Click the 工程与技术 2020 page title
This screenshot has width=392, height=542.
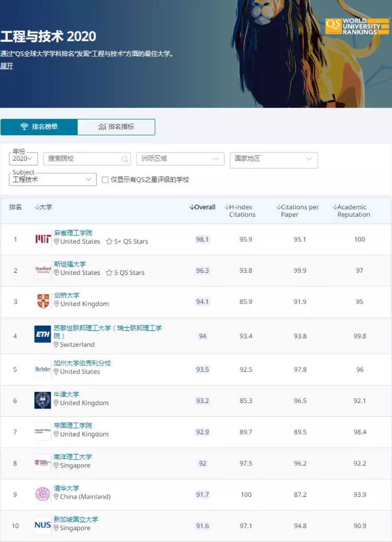[x=48, y=36]
